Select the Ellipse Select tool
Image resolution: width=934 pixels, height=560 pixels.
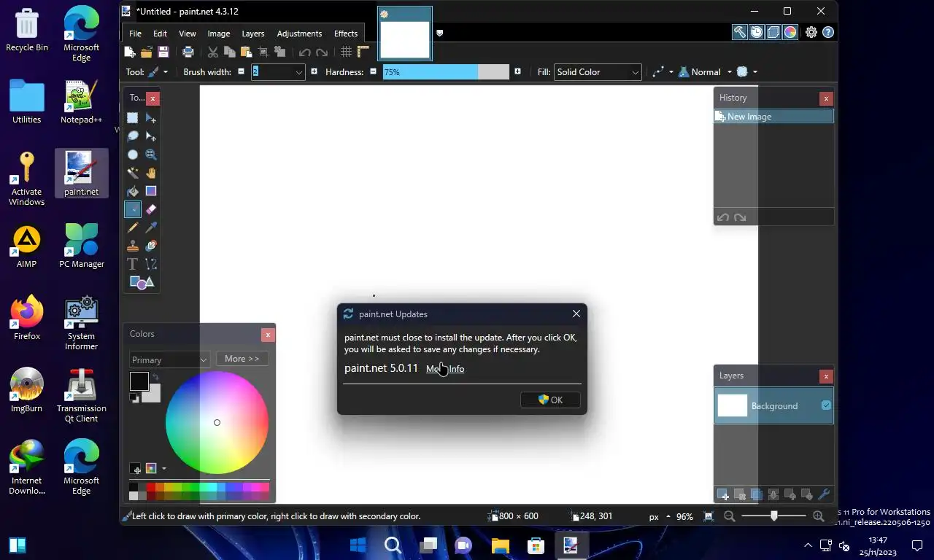[x=133, y=155]
